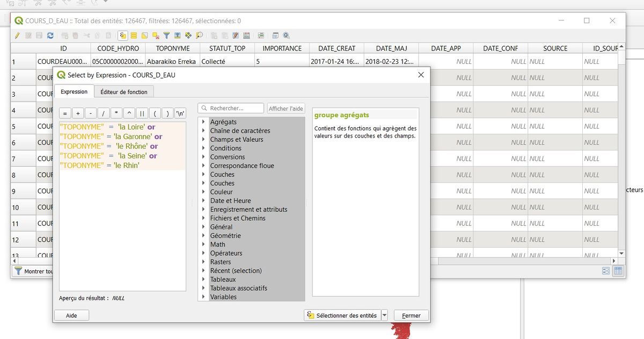
Task: Switch to form view icon
Action: coord(606,271)
